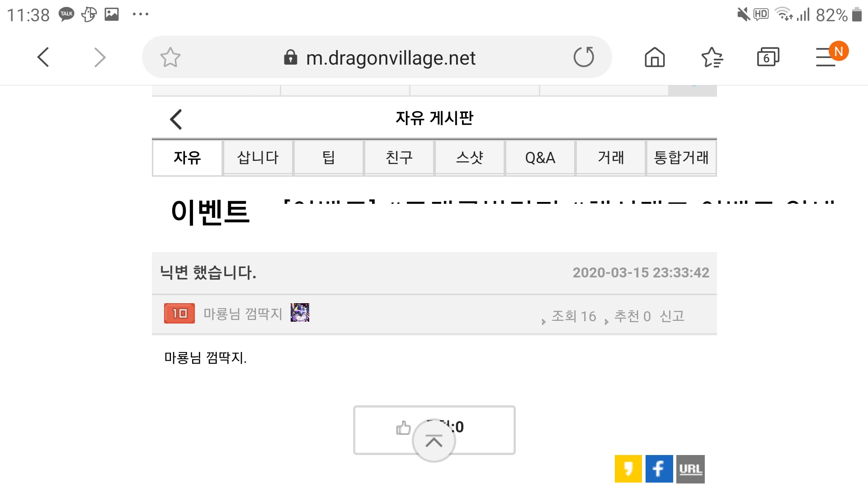This screenshot has height=488, width=868.
Task: Click the 신고 report link
Action: [672, 316]
